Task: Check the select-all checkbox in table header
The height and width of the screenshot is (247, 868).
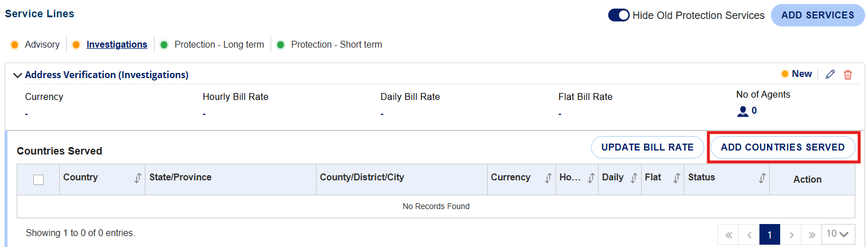Action: tap(38, 180)
